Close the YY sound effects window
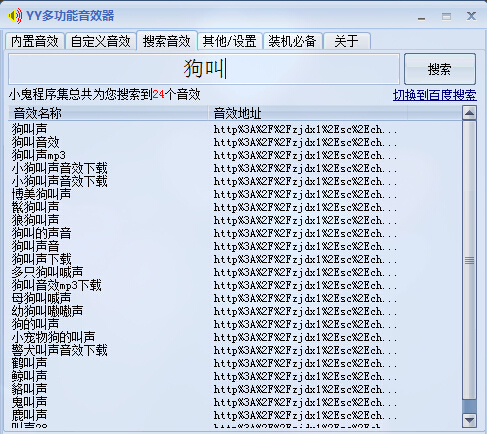This screenshot has width=487, height=434. click(471, 16)
